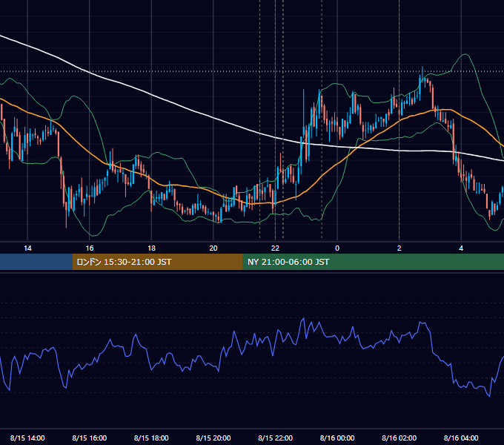Click the 4 hour axis label
The height and width of the screenshot is (445, 504).
pos(461,248)
